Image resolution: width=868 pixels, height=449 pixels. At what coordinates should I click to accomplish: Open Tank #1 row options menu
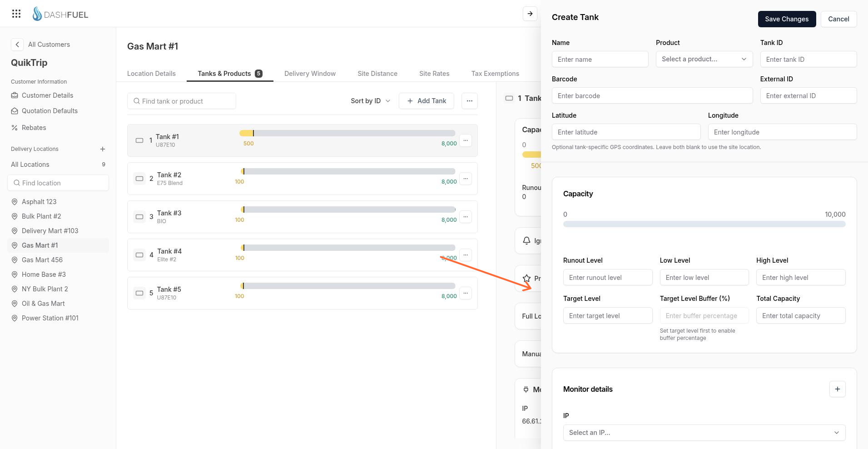[x=466, y=140]
